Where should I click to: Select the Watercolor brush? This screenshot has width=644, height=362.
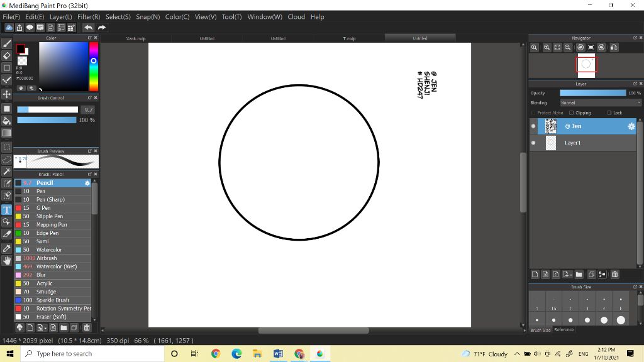coord(53,250)
